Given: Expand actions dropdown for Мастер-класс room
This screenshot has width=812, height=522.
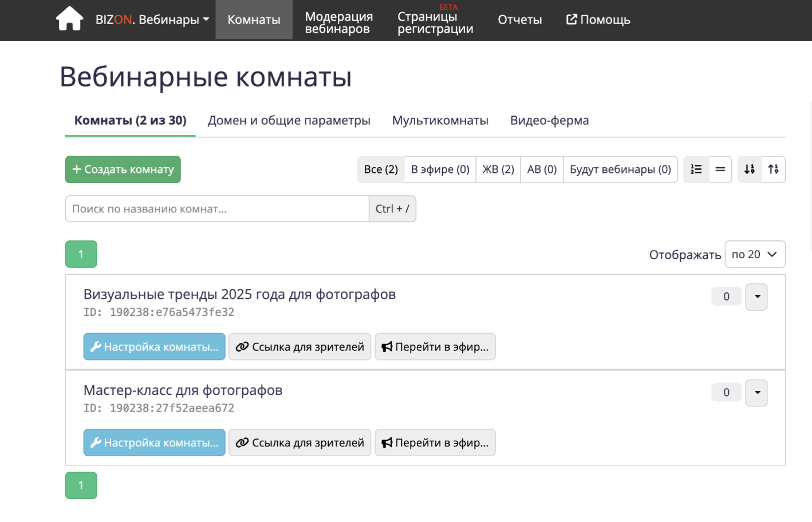Looking at the screenshot, I should [x=756, y=393].
